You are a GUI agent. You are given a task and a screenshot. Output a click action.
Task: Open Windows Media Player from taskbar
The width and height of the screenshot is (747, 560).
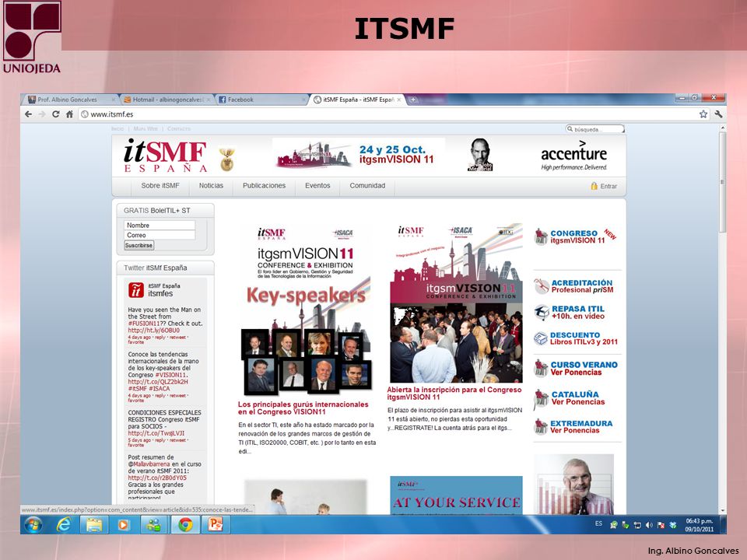tap(124, 525)
